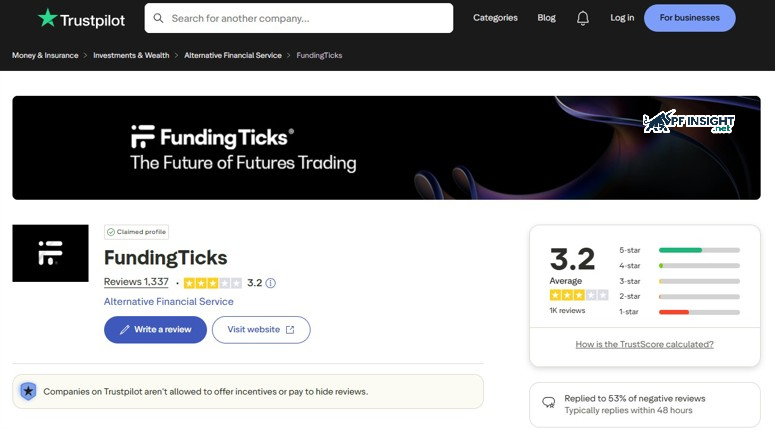Image resolution: width=775 pixels, height=430 pixels.
Task: Click the reply speech bubble icon
Action: point(548,403)
